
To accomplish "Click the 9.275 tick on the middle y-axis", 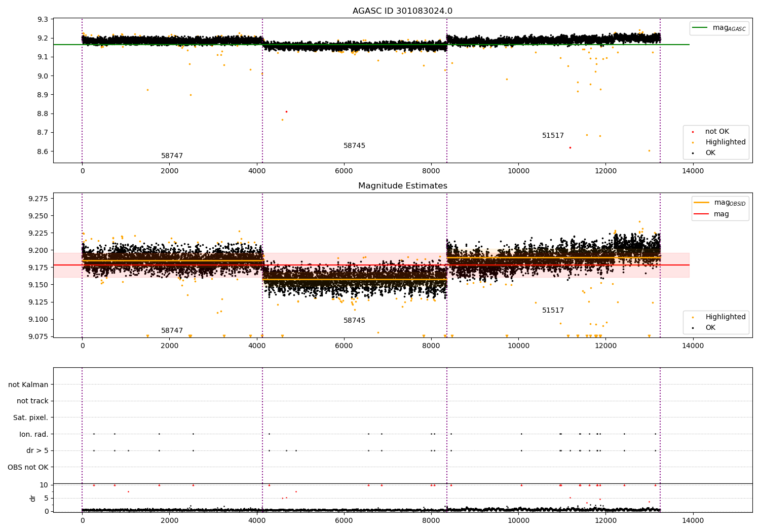I will pos(38,199).
